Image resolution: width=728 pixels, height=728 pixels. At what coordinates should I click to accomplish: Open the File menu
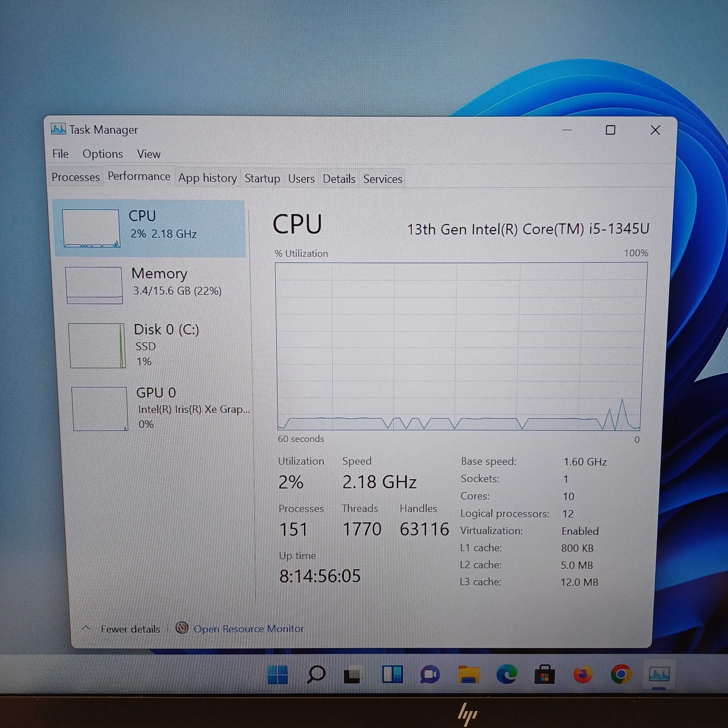[x=60, y=154]
